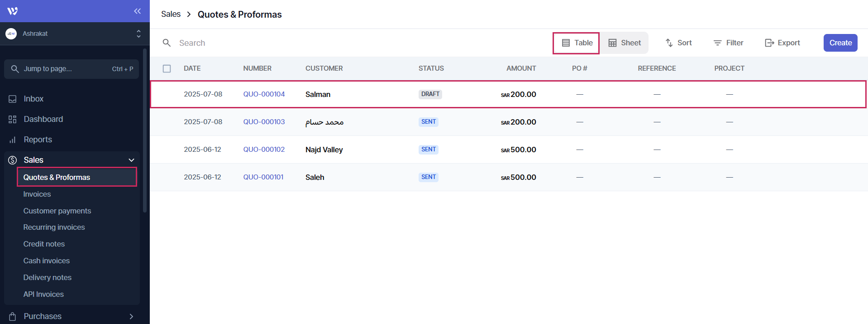Tick the select-all checkbox in header

coord(167,68)
